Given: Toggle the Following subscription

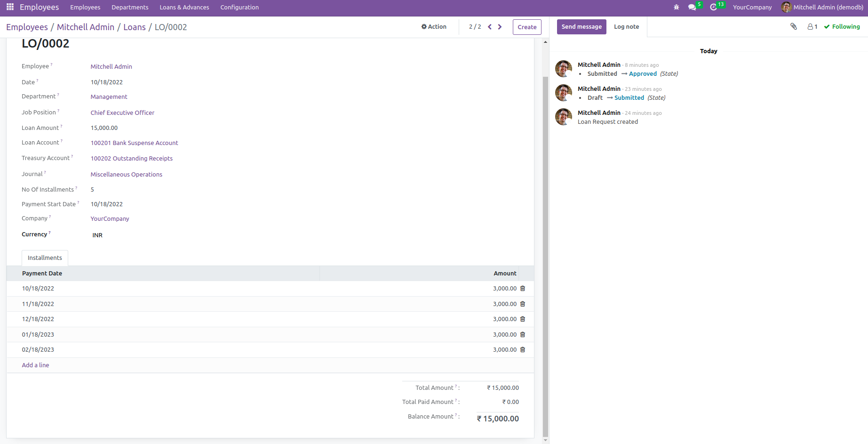Looking at the screenshot, I should point(842,27).
